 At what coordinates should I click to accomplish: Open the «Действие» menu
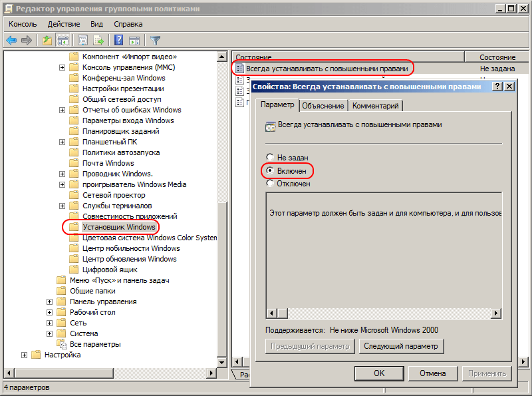click(64, 24)
